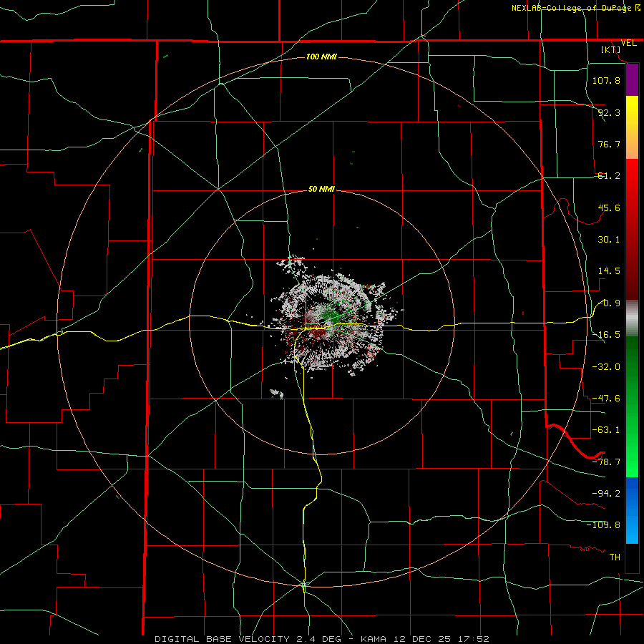
Task: Click the 14.5 scale value
Action: [609, 271]
